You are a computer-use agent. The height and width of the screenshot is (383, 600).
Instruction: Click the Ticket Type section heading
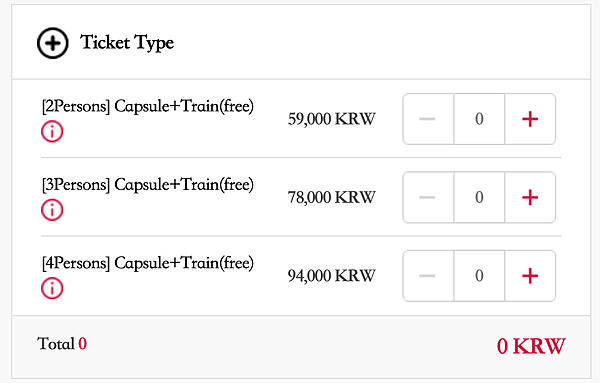tap(127, 43)
